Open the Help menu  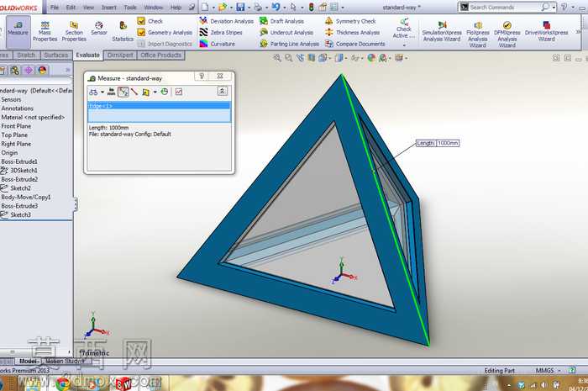pyautogui.click(x=176, y=7)
